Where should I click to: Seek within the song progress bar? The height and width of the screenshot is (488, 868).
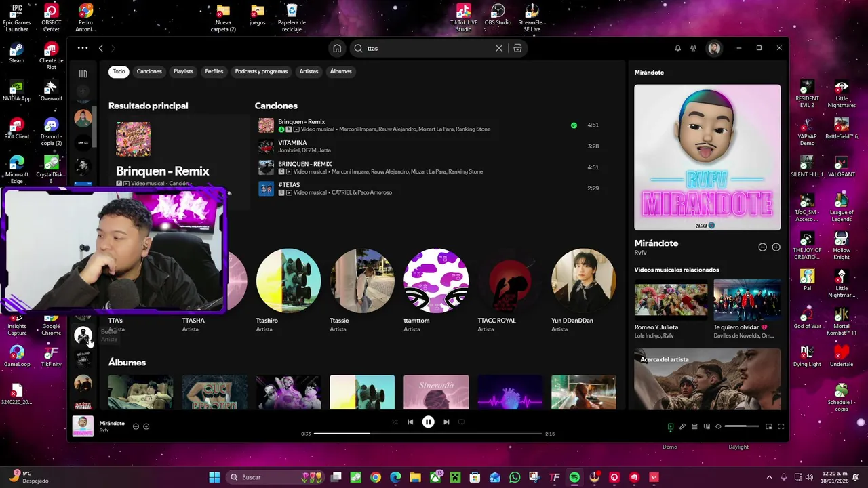pyautogui.click(x=428, y=434)
